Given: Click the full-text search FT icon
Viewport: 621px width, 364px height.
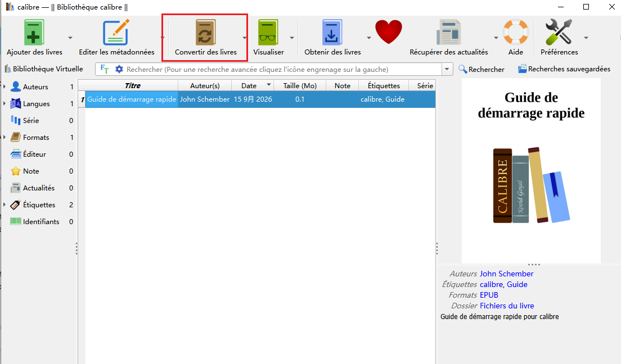Looking at the screenshot, I should 105,69.
